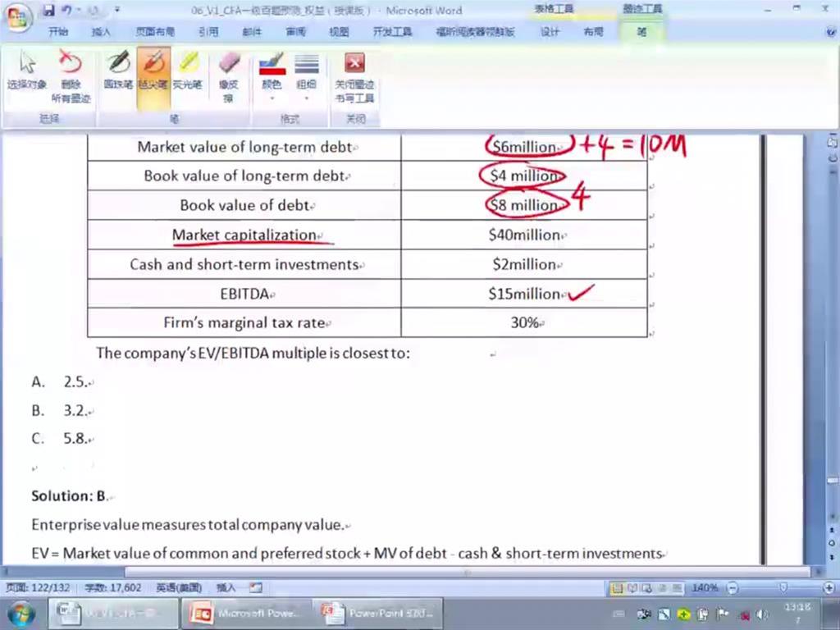Expand the Customize Quick Access Toolbar arrow

point(117,10)
